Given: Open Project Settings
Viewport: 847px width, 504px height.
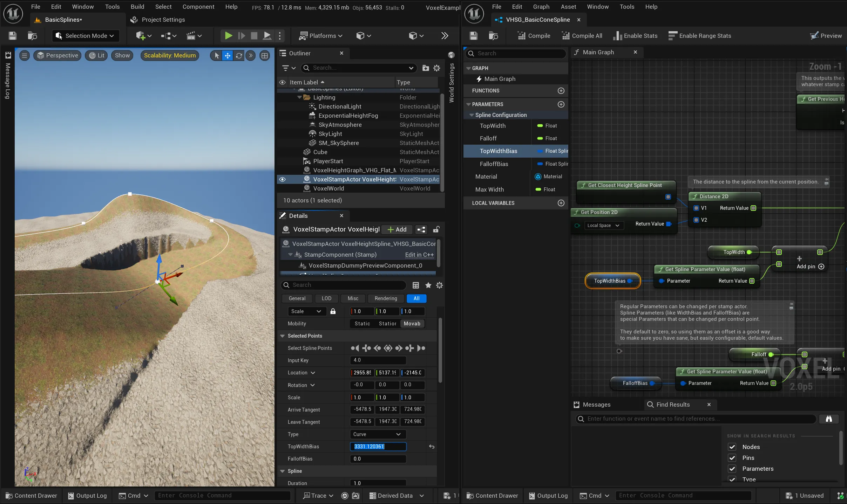Looking at the screenshot, I should (157, 20).
